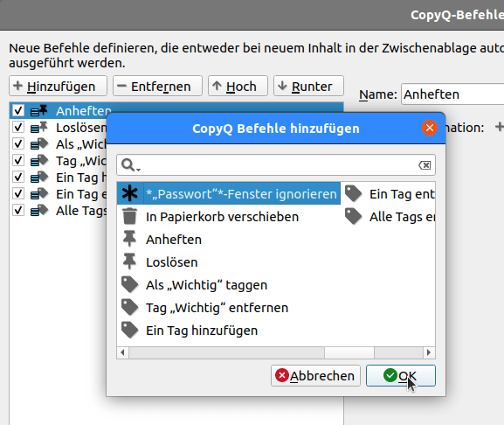Move command up with Hoch button
This screenshot has width=504, height=425.
tap(238, 86)
